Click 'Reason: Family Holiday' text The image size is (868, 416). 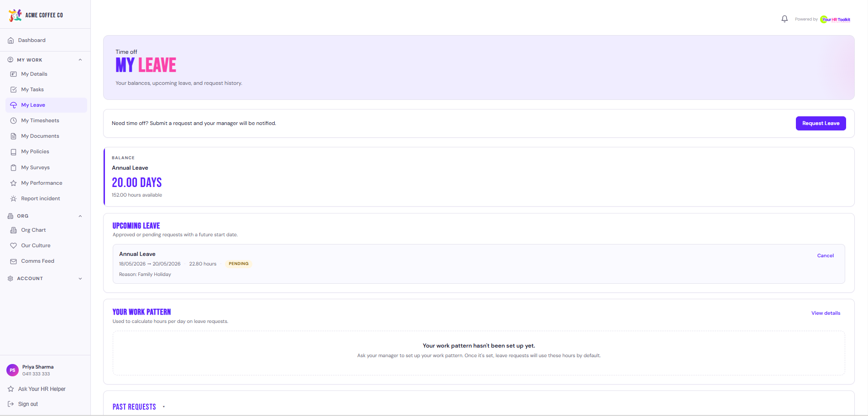[x=145, y=275]
